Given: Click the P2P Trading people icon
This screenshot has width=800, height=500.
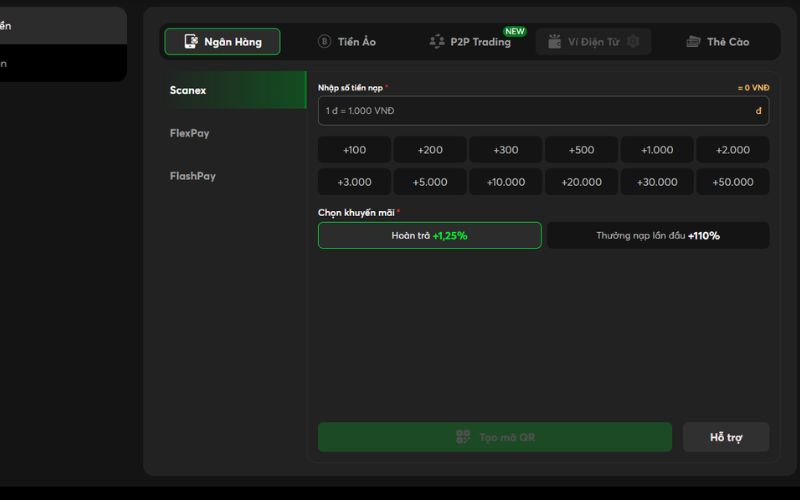Looking at the screenshot, I should 437,42.
